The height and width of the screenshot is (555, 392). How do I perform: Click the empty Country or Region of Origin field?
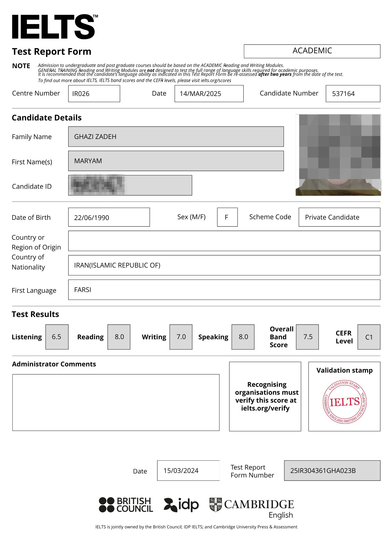click(x=224, y=241)
